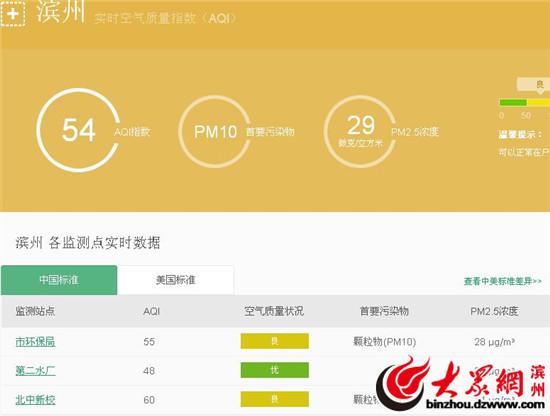
Task: Click the 监测站点 column header
Action: [35, 311]
